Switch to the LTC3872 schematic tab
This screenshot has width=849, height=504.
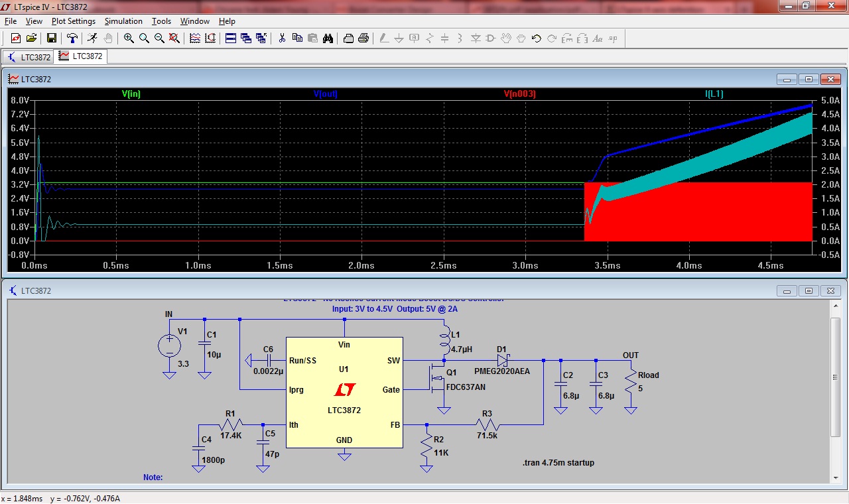pyautogui.click(x=29, y=57)
